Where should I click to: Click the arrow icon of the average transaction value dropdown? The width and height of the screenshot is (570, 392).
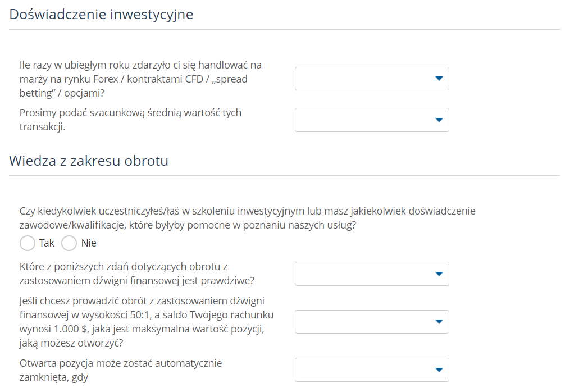coord(439,120)
